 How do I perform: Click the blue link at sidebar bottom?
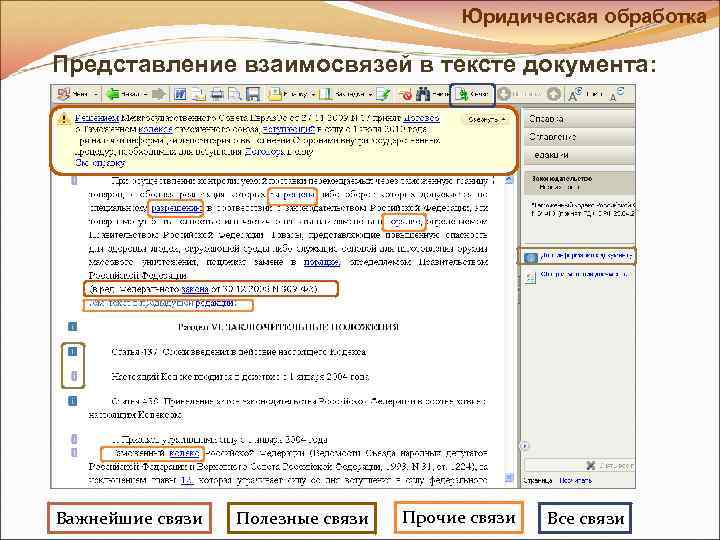tap(576, 481)
